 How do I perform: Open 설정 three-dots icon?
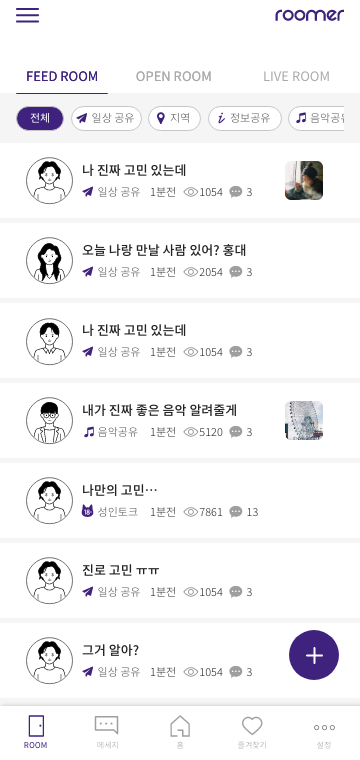point(324,728)
